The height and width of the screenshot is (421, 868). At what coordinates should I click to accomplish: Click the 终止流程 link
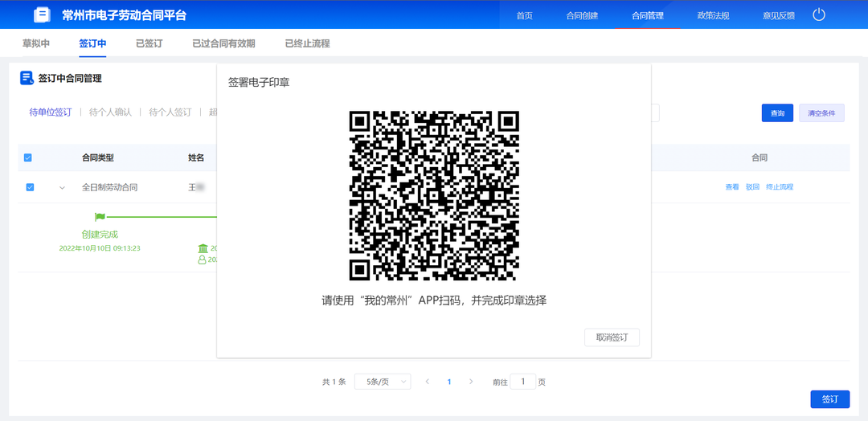click(x=780, y=187)
